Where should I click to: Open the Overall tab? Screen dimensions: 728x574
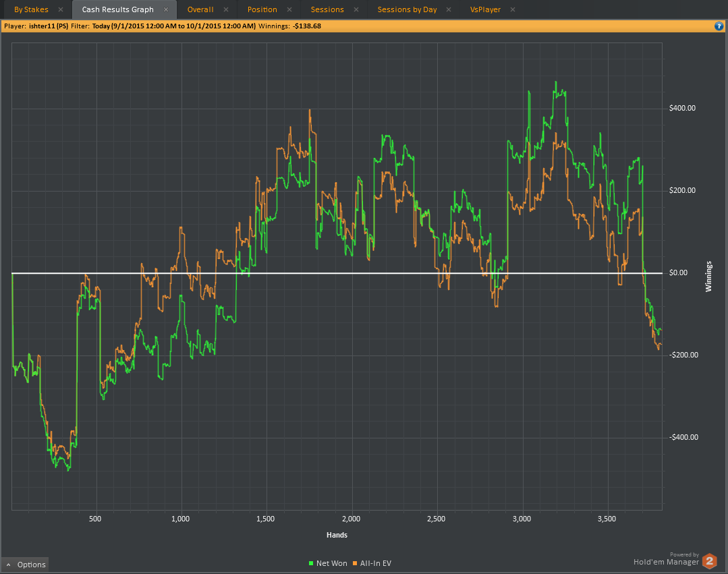pos(200,9)
